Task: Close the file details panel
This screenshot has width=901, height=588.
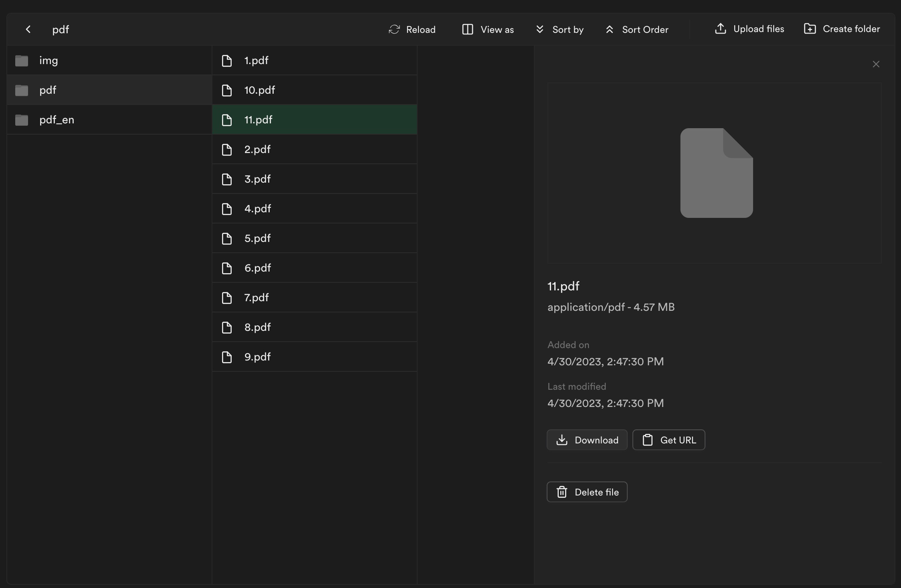Action: pyautogui.click(x=876, y=64)
